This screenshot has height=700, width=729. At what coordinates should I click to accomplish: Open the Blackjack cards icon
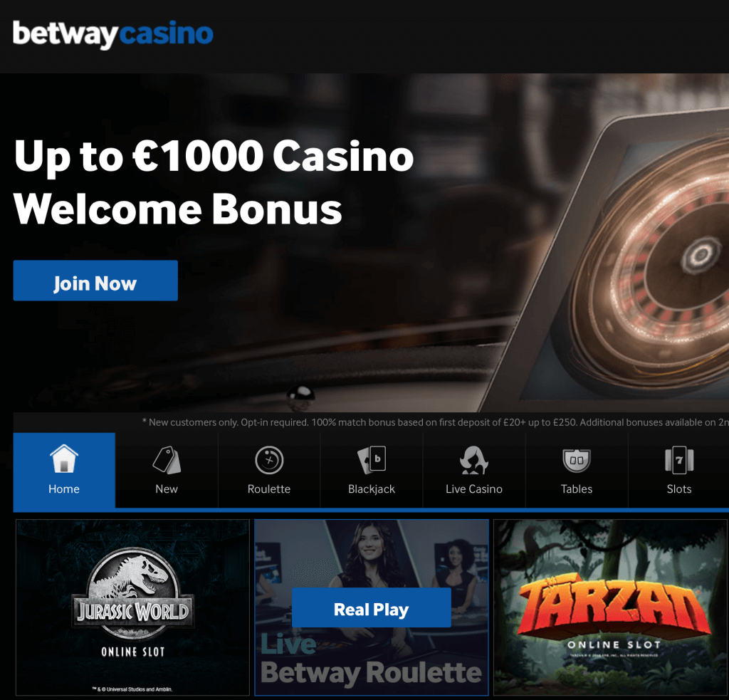[372, 460]
